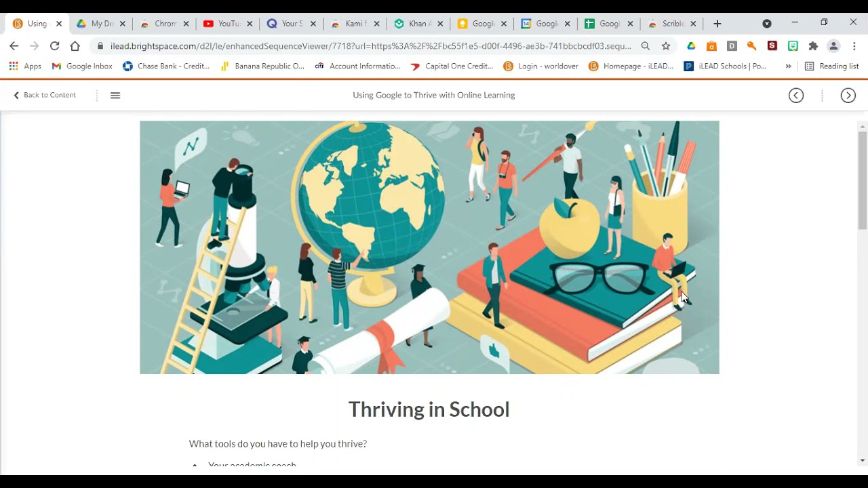Click the school illustration banner image
The height and width of the screenshot is (488, 868).
[x=429, y=247]
